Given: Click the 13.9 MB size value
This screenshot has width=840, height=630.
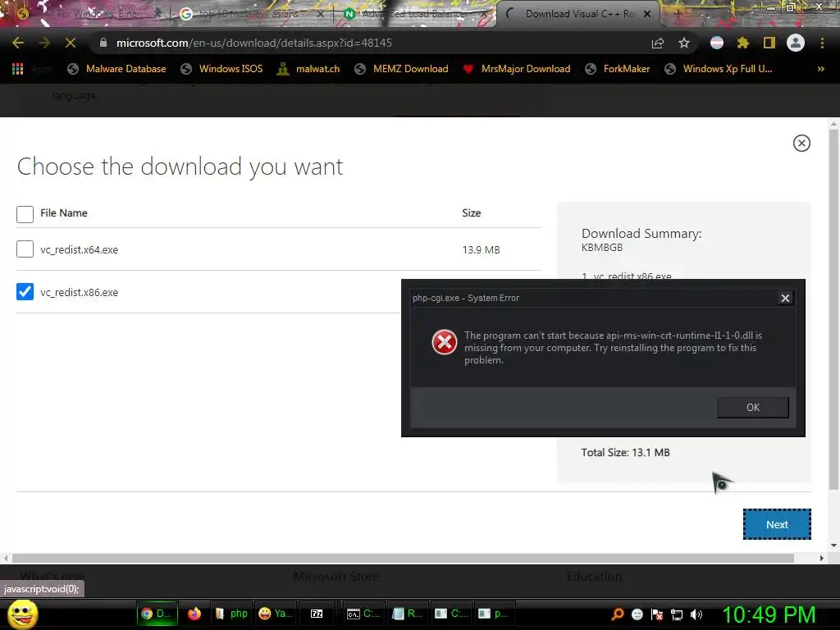Looking at the screenshot, I should [481, 249].
